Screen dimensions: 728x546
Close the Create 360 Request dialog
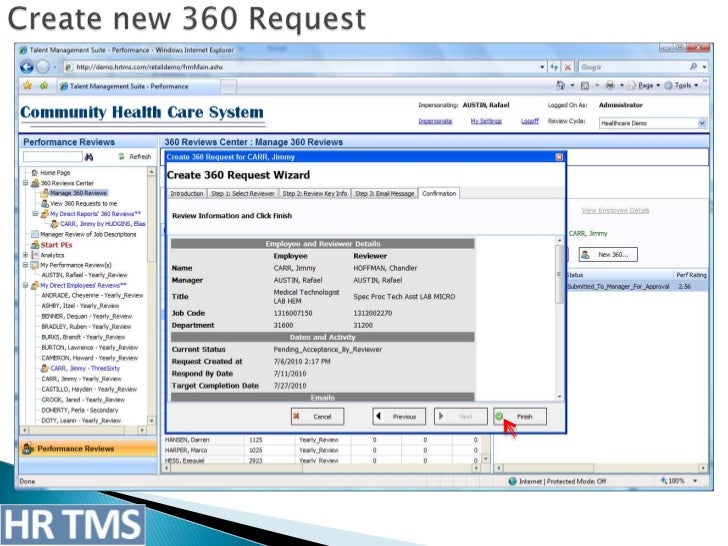[x=559, y=157]
